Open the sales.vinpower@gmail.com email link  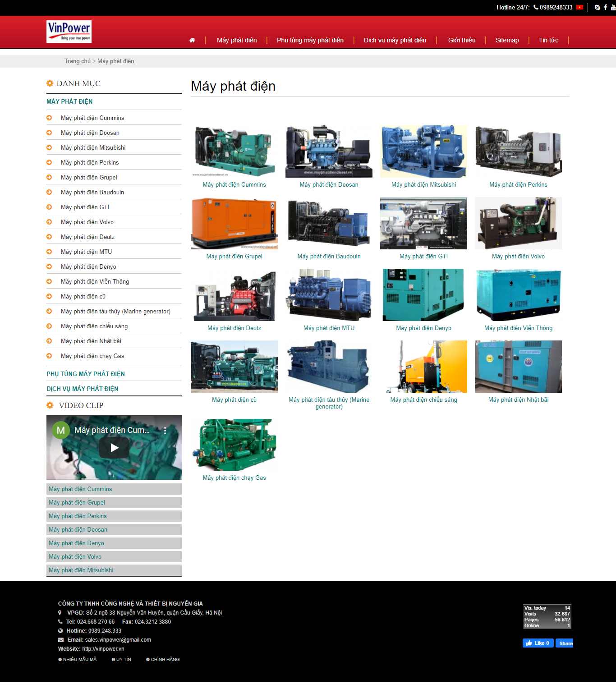(117, 639)
